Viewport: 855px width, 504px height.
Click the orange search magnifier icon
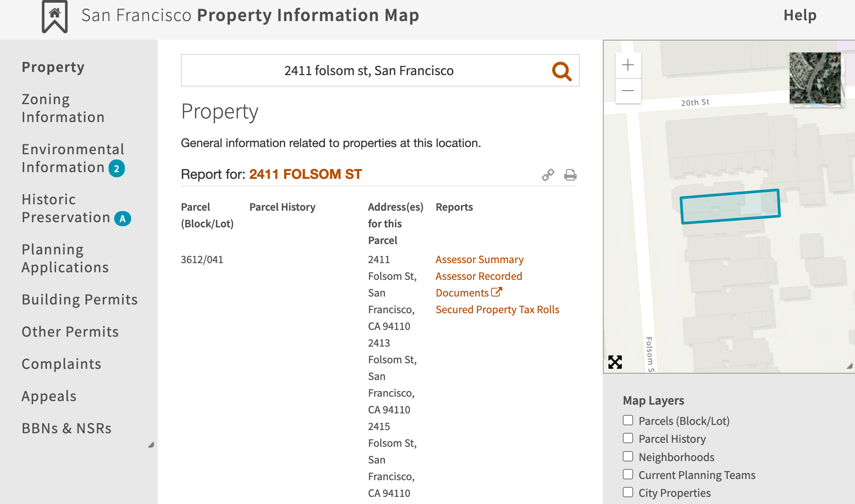562,71
